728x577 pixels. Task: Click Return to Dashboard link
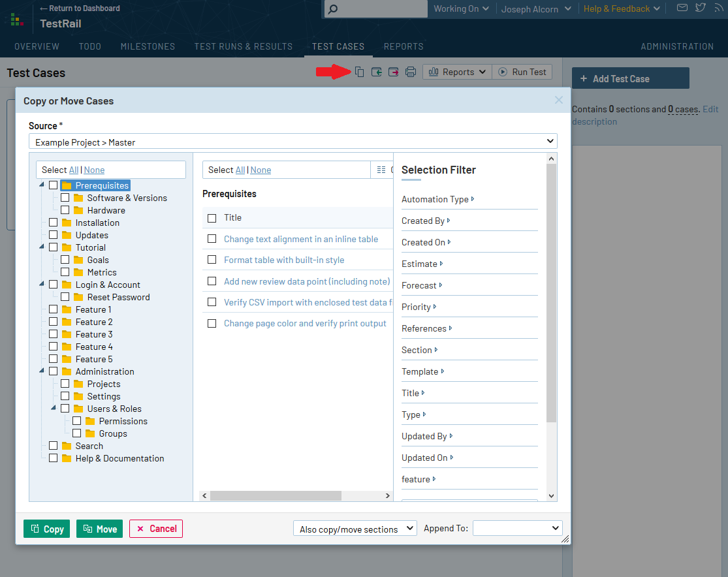pyautogui.click(x=80, y=8)
